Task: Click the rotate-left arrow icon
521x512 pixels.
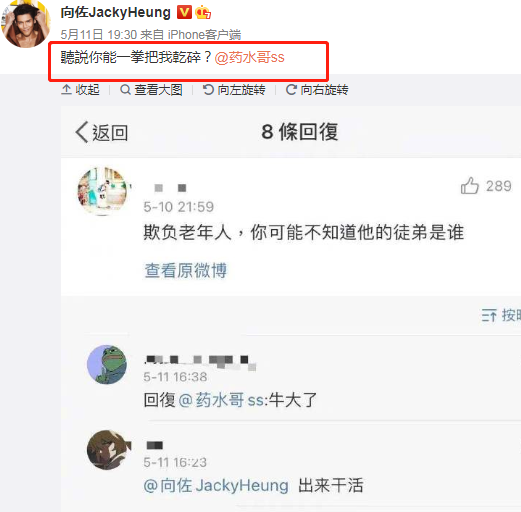Action: pos(208,90)
